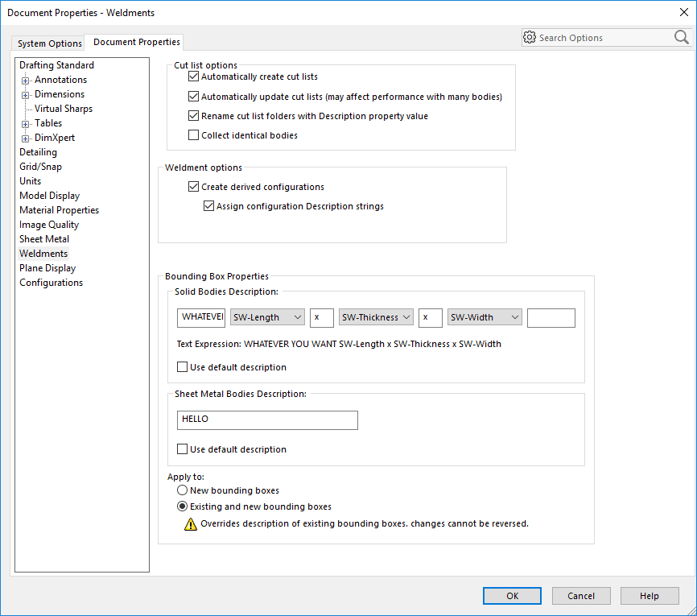Screen dimensions: 697x616
Task: Select Annotations in the tree
Action: pyautogui.click(x=61, y=80)
